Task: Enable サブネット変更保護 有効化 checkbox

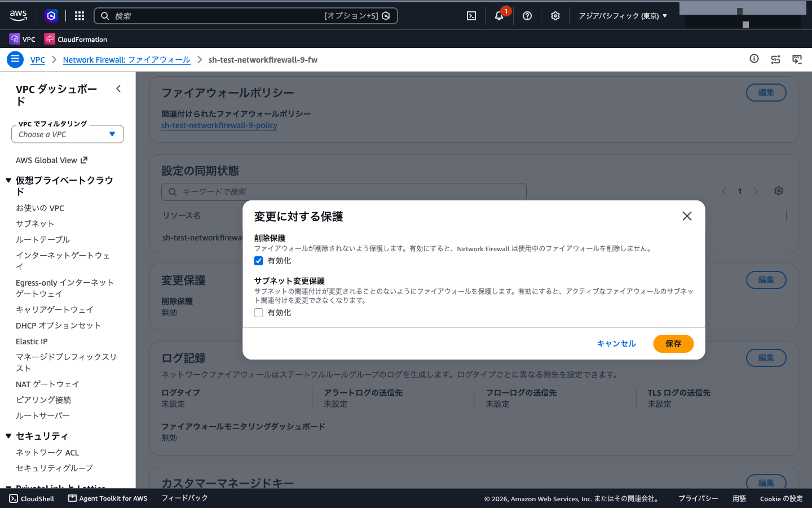Action: (x=258, y=313)
